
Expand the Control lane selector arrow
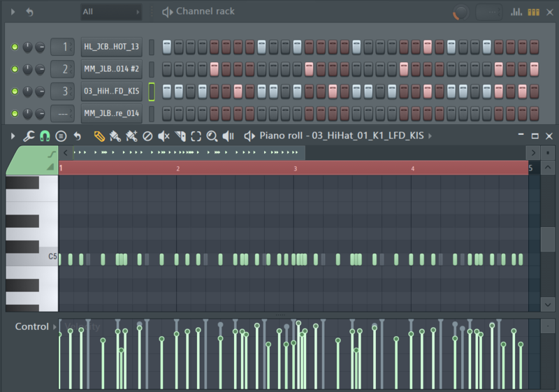click(x=55, y=327)
